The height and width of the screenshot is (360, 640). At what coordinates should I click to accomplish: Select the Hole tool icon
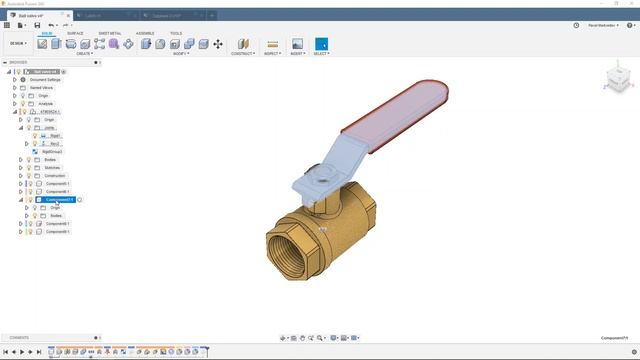coord(85,44)
